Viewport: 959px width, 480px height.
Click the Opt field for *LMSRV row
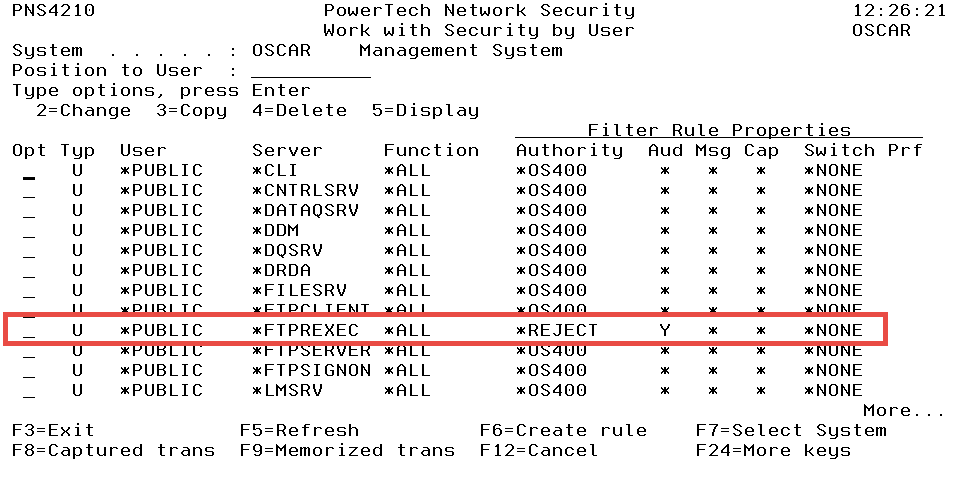pyautogui.click(x=29, y=391)
